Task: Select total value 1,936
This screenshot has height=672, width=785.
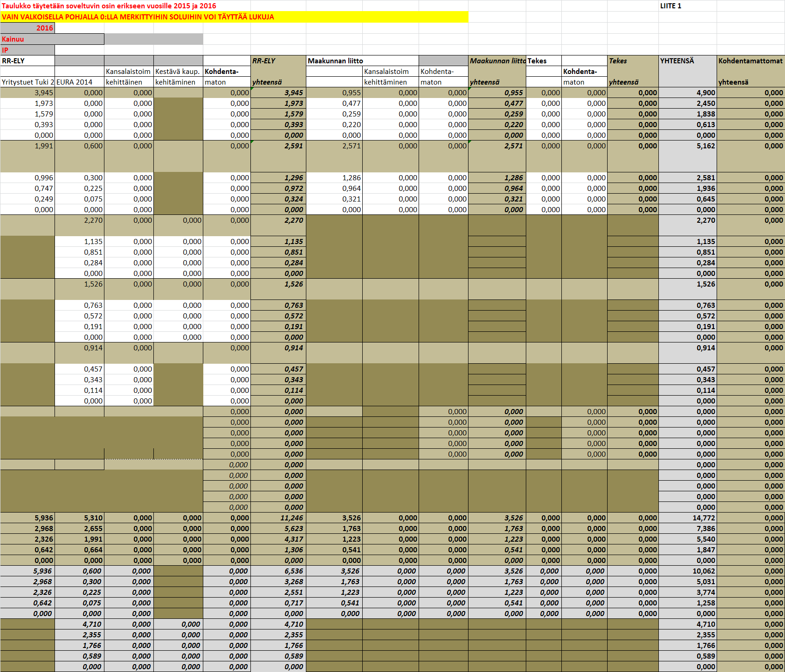Action: (688, 188)
